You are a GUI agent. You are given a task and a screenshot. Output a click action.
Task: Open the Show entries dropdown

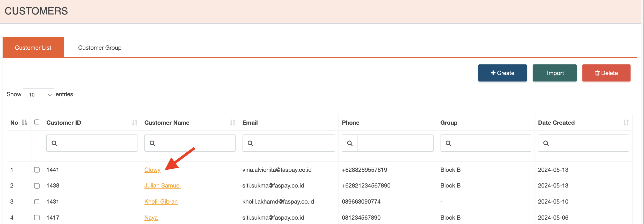click(39, 95)
